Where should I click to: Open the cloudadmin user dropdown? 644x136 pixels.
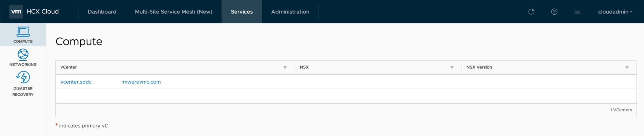pyautogui.click(x=615, y=12)
